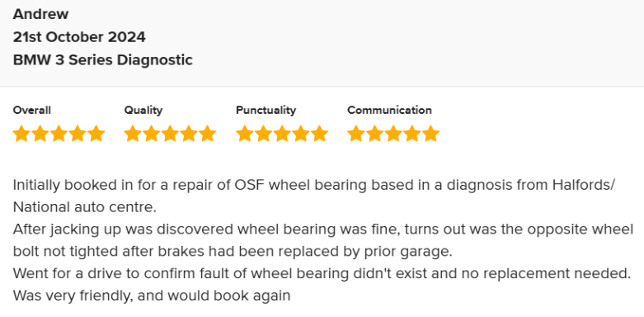Click the fourth star under Communication

click(x=412, y=134)
